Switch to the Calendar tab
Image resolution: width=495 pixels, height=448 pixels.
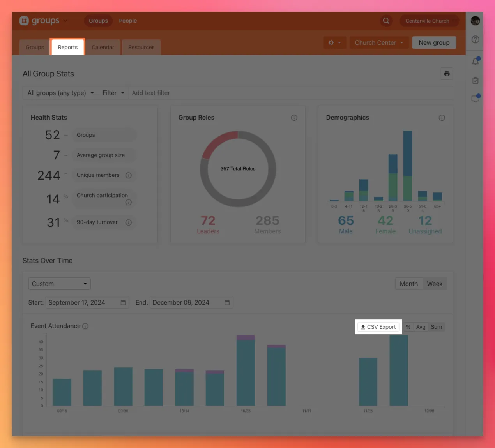103,47
